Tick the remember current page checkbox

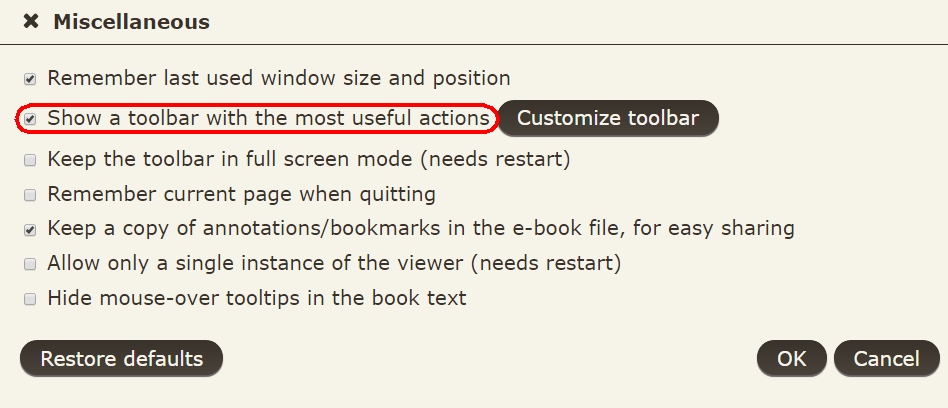pos(30,194)
